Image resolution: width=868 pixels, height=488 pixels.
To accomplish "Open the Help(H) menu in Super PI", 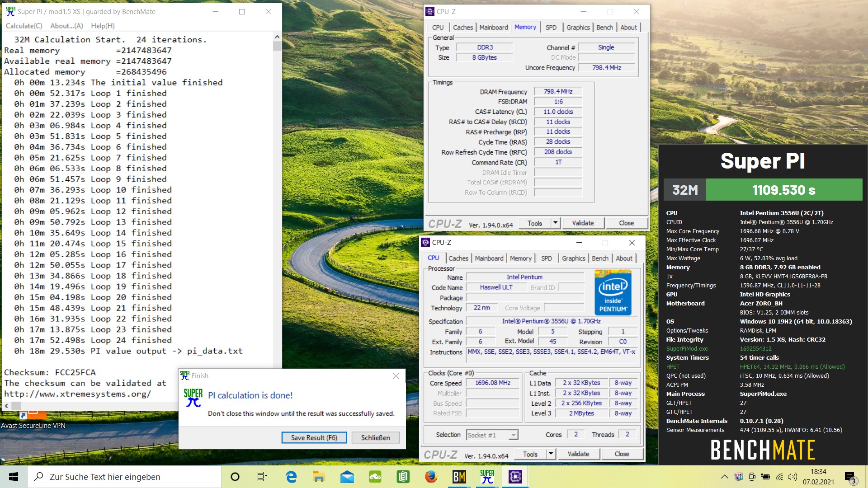I will point(103,26).
